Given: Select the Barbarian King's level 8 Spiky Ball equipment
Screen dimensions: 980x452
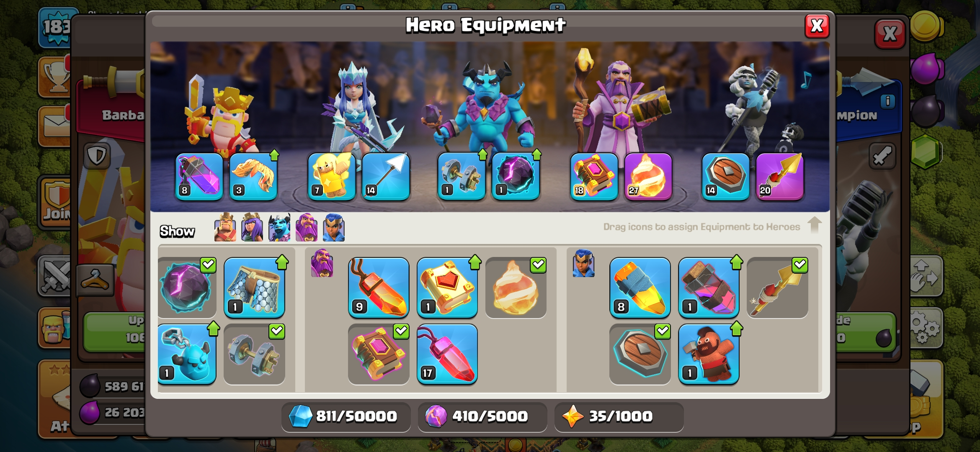Looking at the screenshot, I should [199, 176].
